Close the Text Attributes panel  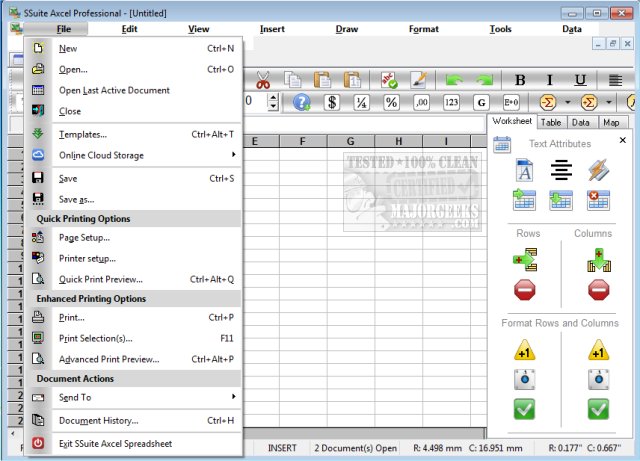pos(623,140)
